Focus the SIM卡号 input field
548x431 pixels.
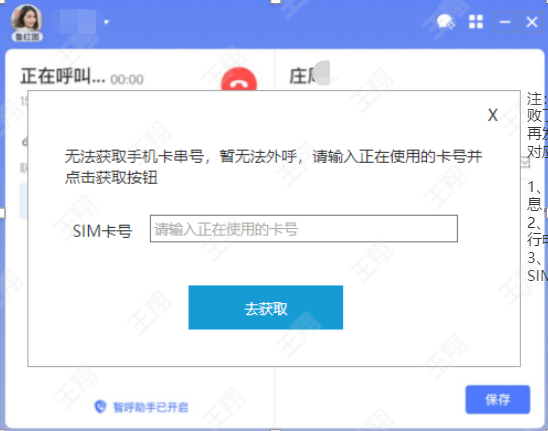click(x=304, y=229)
